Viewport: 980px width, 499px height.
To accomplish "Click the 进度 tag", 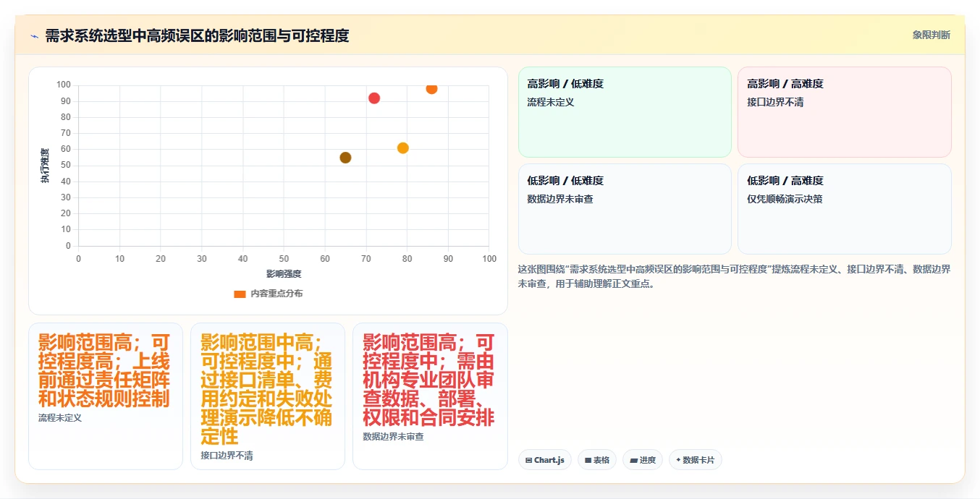I will (643, 460).
